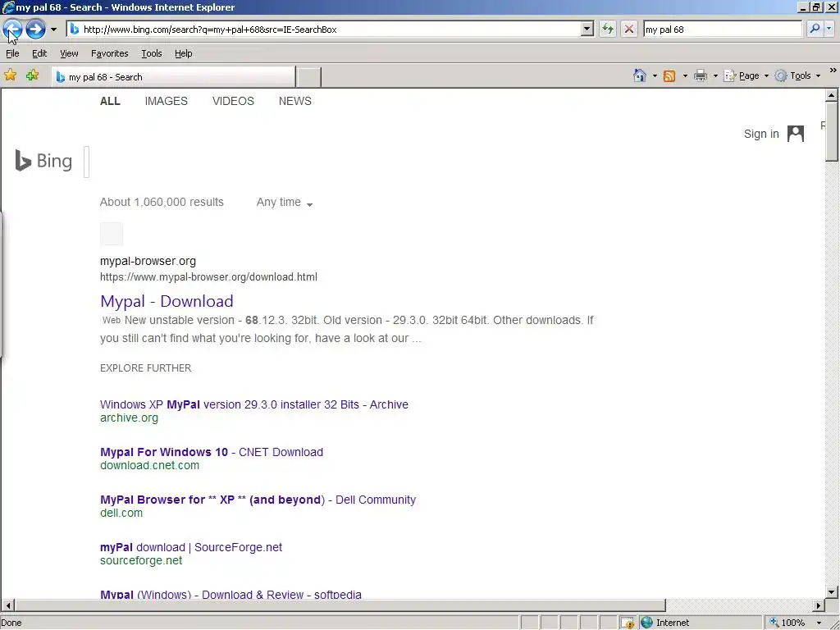Image resolution: width=840 pixels, height=630 pixels.
Task: Click the Bing logo
Action: [x=43, y=161]
